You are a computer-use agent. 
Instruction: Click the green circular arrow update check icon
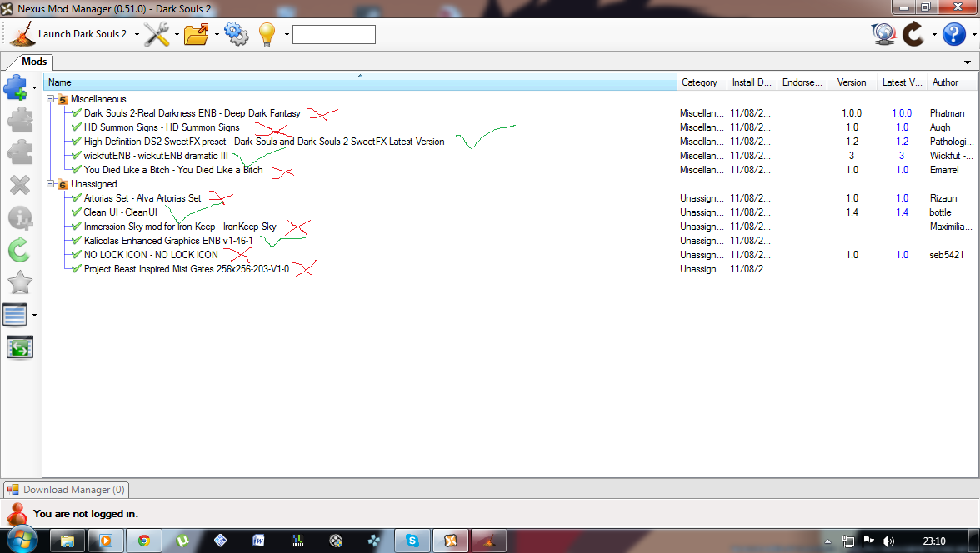click(19, 250)
